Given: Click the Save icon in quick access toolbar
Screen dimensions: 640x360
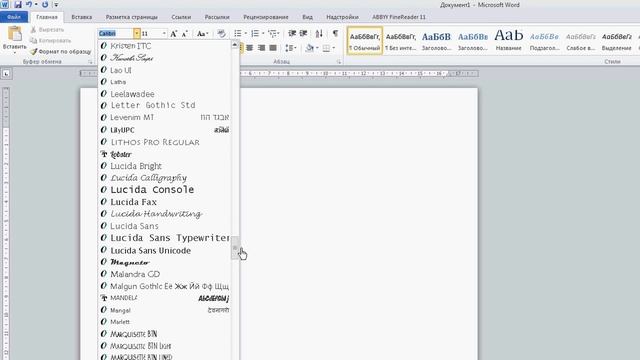Looking at the screenshot, I should point(18,5).
